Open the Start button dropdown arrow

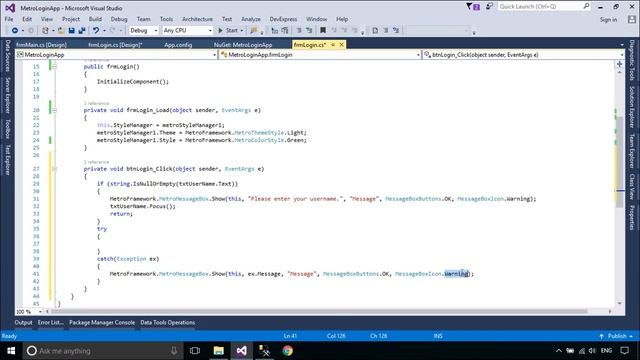242,31
